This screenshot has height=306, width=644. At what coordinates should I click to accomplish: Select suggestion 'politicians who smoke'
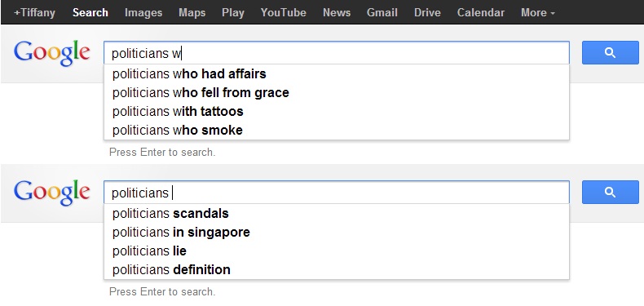click(337, 131)
